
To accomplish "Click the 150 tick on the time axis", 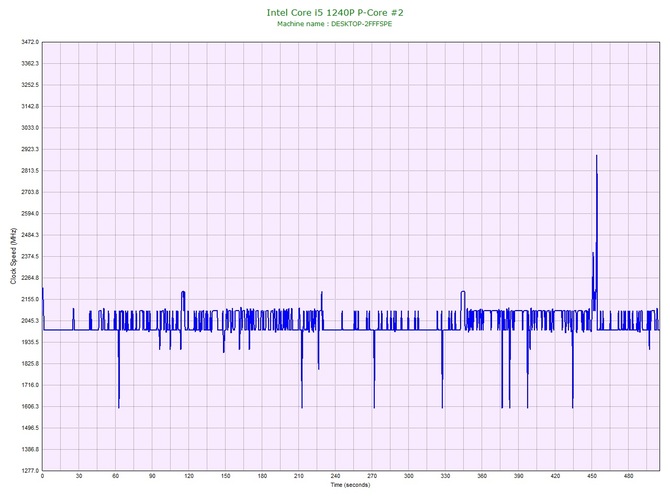I will [226, 476].
